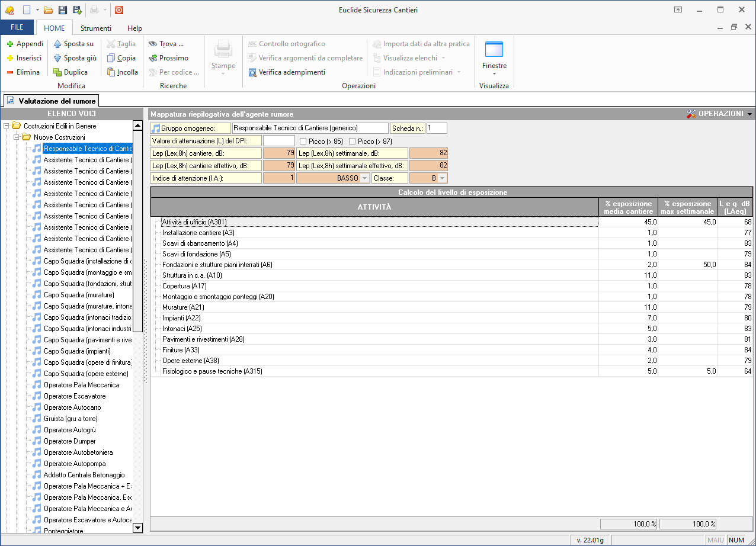The height and width of the screenshot is (546, 756).
Task: Click the Appendi green plus icon
Action: (10, 44)
